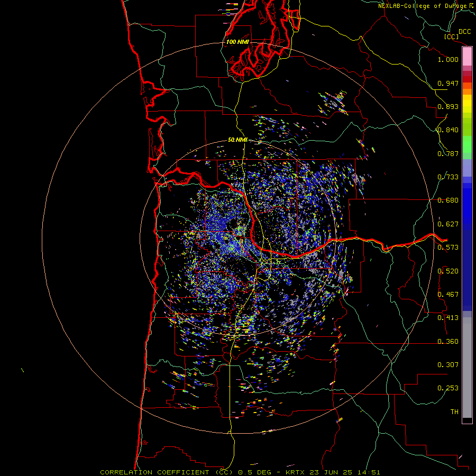Click the 0.573 scale value
Viewport: 476px width, 476px height.
click(x=448, y=248)
